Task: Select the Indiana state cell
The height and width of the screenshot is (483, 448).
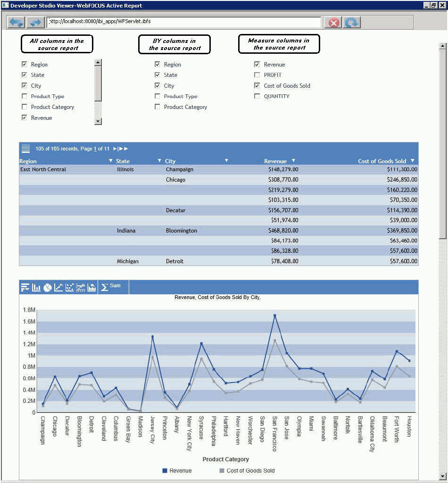Action: 126,230
